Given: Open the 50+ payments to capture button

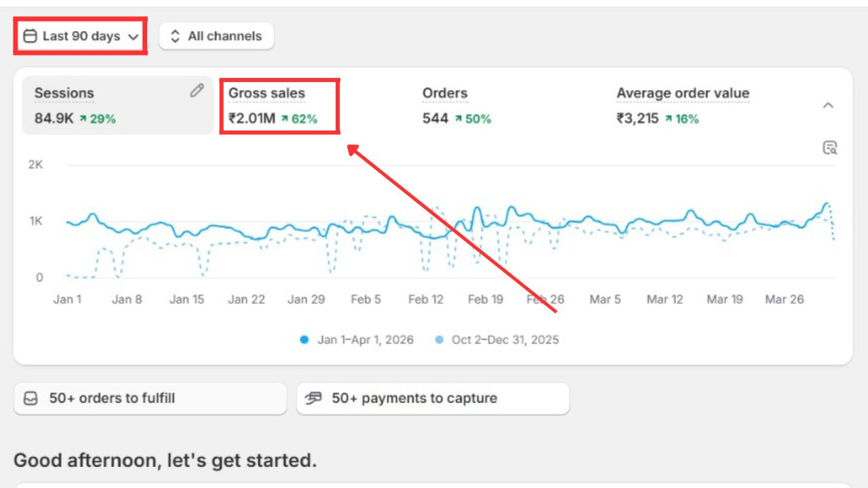Looking at the screenshot, I should [x=433, y=399].
